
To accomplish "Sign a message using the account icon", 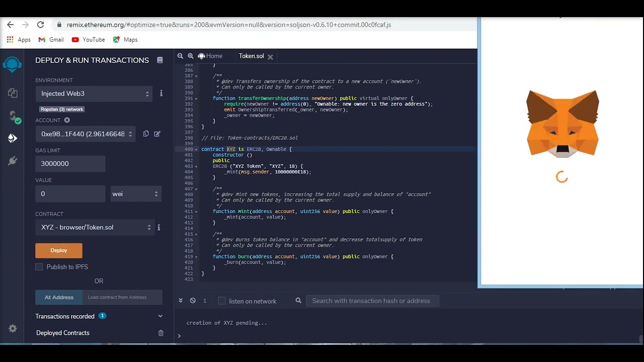I will 157,134.
